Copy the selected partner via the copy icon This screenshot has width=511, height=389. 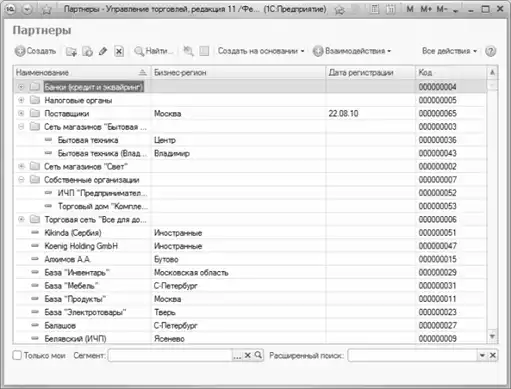coord(87,51)
